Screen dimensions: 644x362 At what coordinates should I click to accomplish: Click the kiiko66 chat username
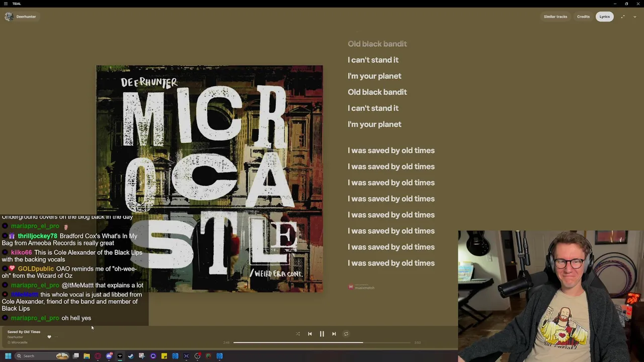click(x=21, y=252)
